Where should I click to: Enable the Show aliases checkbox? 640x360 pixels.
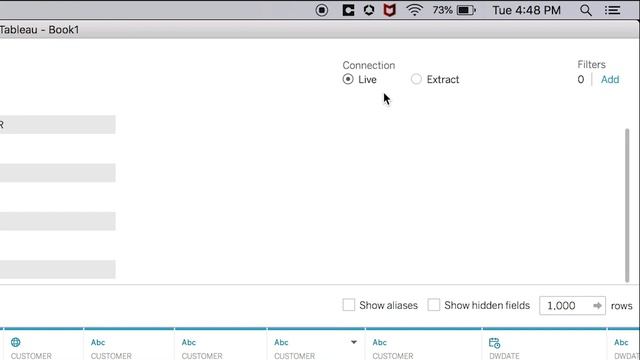pyautogui.click(x=349, y=305)
